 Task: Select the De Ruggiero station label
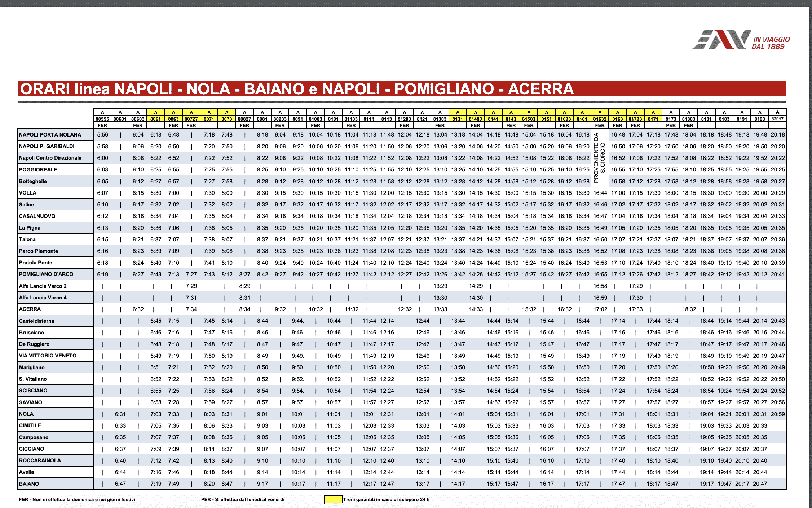[x=34, y=344]
